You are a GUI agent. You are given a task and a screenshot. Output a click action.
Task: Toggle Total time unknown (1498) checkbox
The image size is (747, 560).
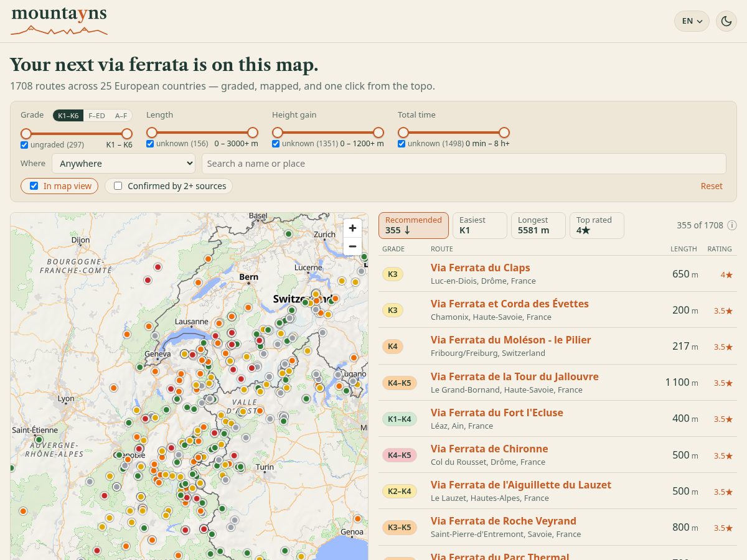(x=402, y=144)
